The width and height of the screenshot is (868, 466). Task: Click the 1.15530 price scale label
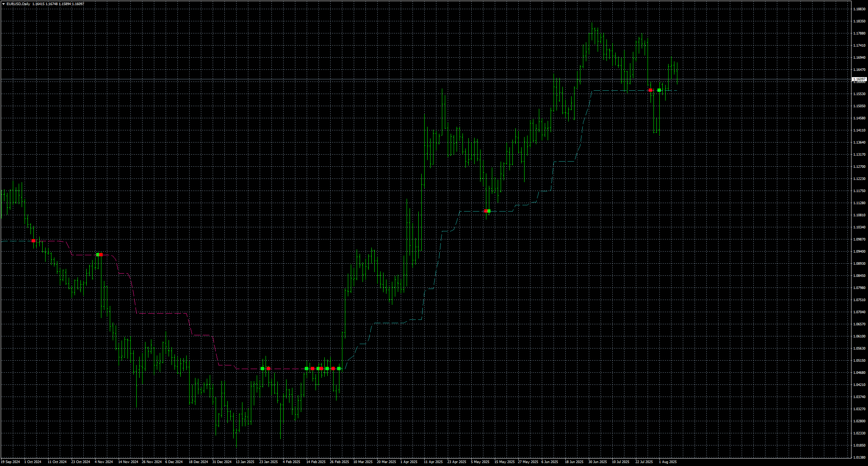point(859,94)
